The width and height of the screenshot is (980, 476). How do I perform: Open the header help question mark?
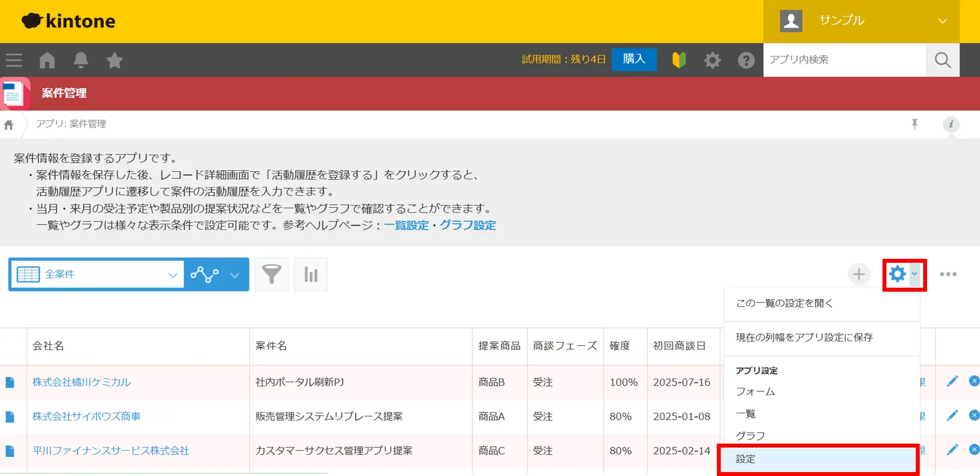pyautogui.click(x=746, y=60)
